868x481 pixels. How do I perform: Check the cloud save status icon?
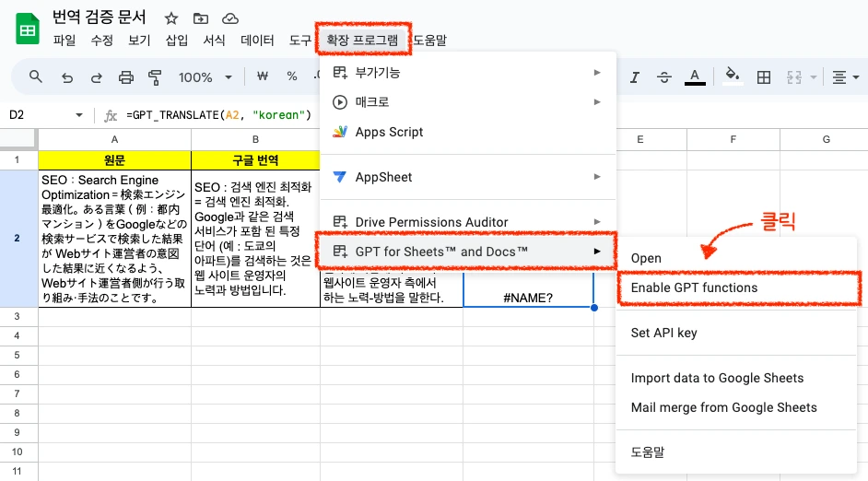click(230, 18)
